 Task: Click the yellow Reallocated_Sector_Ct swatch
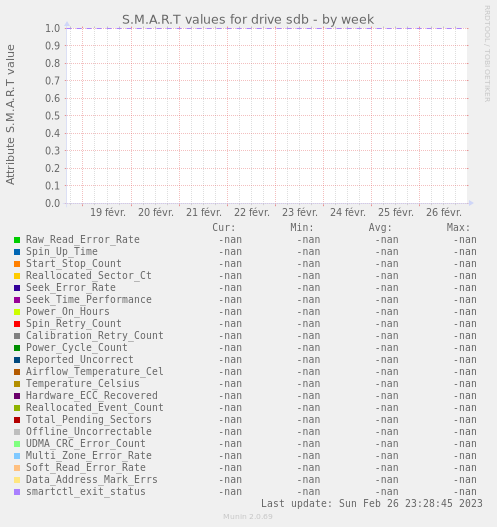coord(17,276)
